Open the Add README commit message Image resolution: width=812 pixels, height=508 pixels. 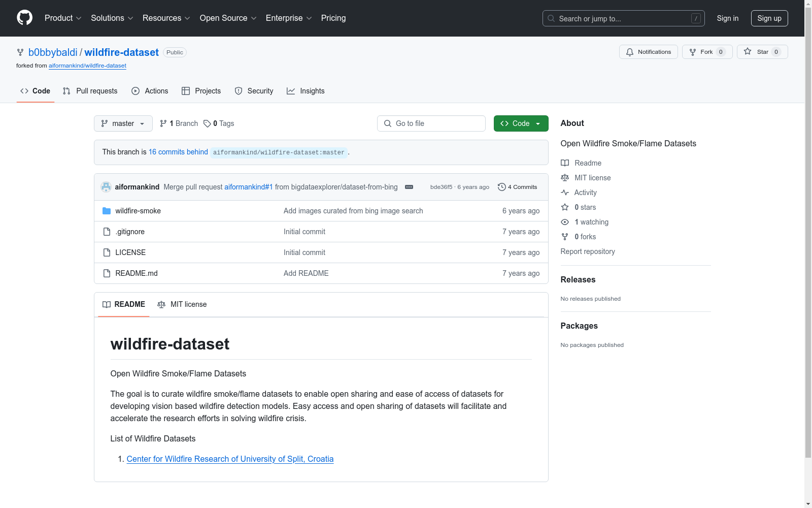(306, 273)
